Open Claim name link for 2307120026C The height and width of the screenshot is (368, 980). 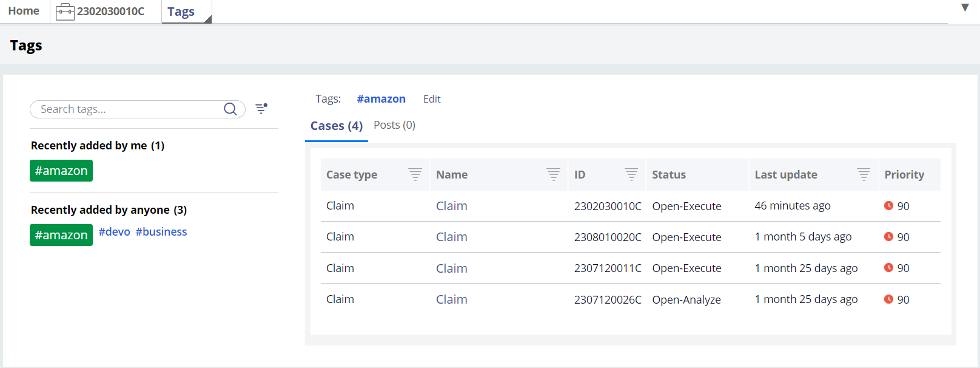(x=452, y=299)
